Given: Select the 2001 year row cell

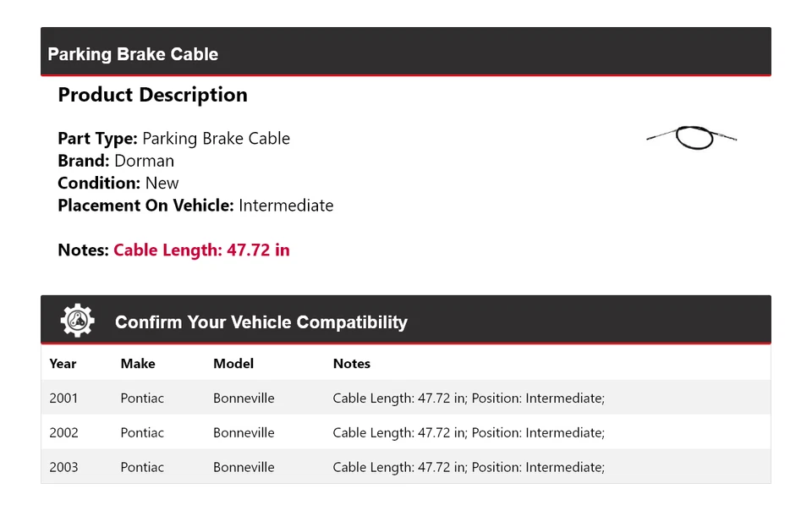Looking at the screenshot, I should tap(63, 398).
